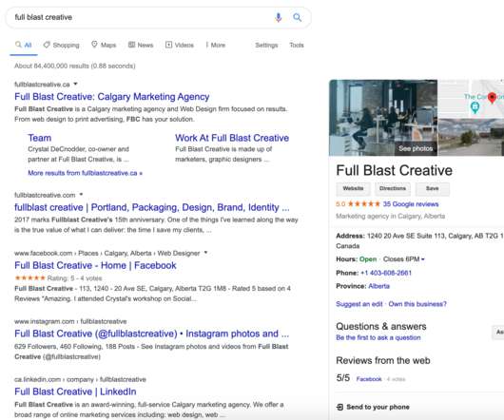Click Own this business?

[417, 304]
